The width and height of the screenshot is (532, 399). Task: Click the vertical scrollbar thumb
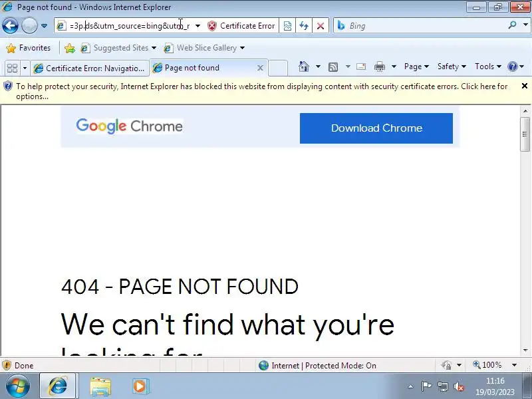point(525,134)
